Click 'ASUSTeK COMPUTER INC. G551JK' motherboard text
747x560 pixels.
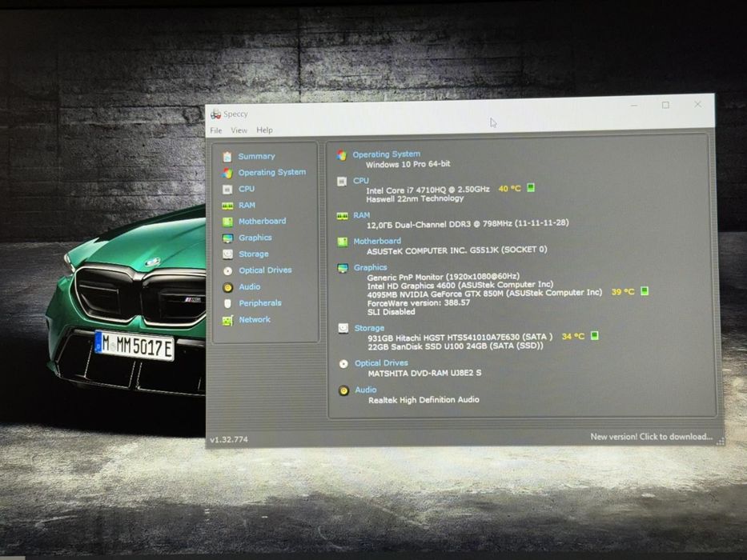click(x=457, y=250)
